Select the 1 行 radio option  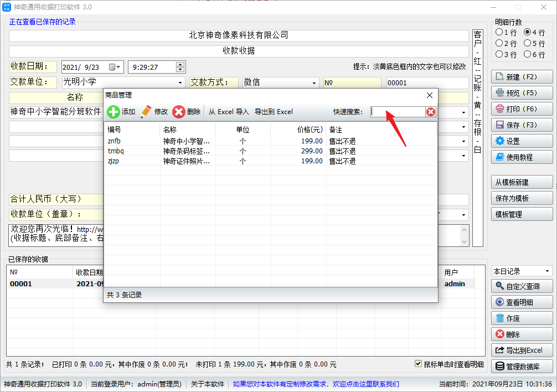tap(499, 33)
